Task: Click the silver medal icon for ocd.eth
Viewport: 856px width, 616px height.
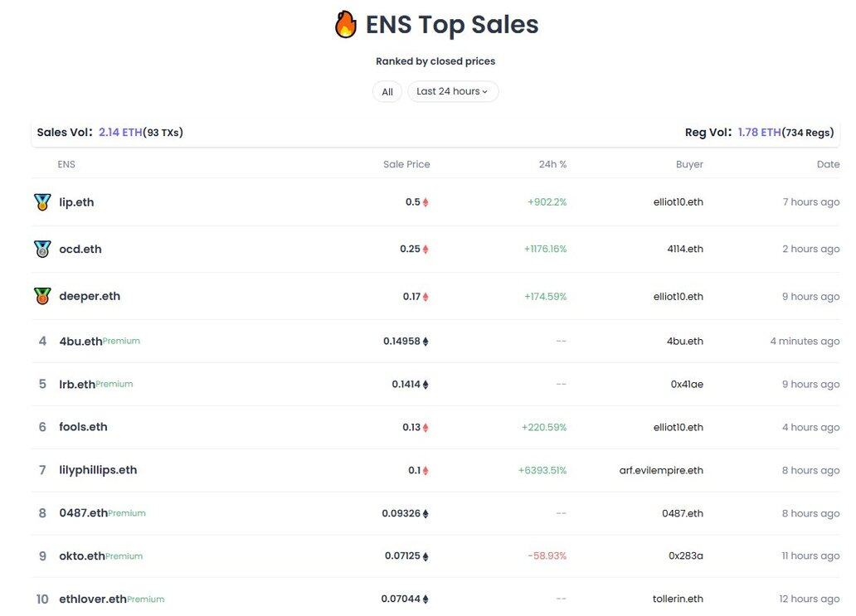Action: pos(42,249)
